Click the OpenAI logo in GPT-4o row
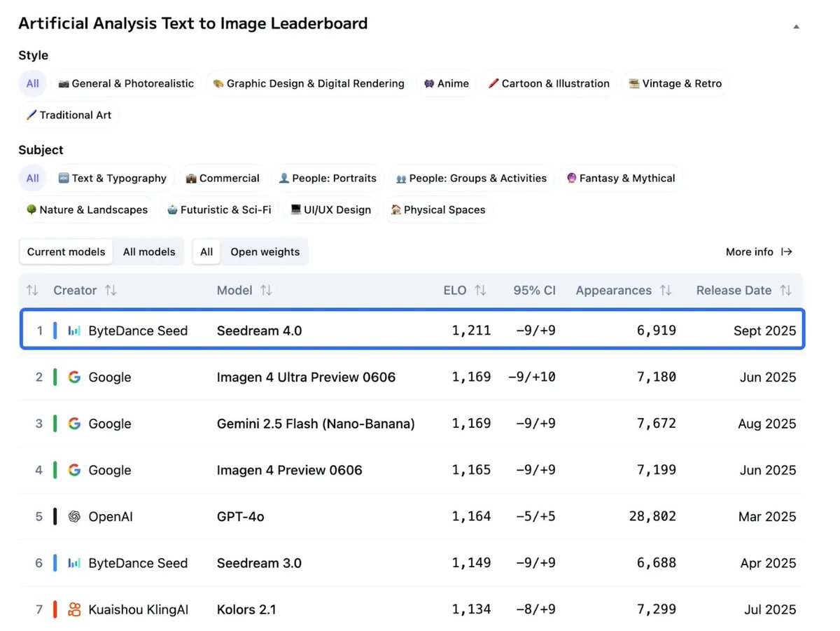The width and height of the screenshot is (840, 631). pos(74,517)
